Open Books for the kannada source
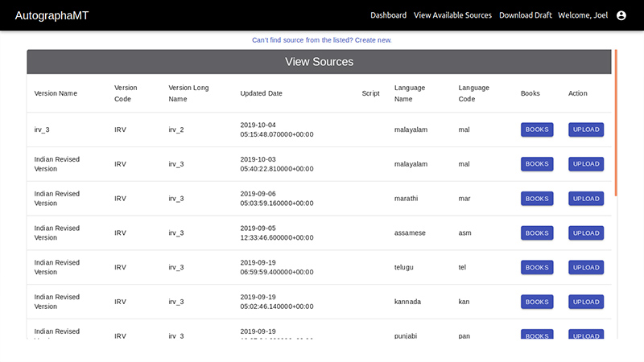Viewport: 644px width, 362px height. pyautogui.click(x=537, y=302)
